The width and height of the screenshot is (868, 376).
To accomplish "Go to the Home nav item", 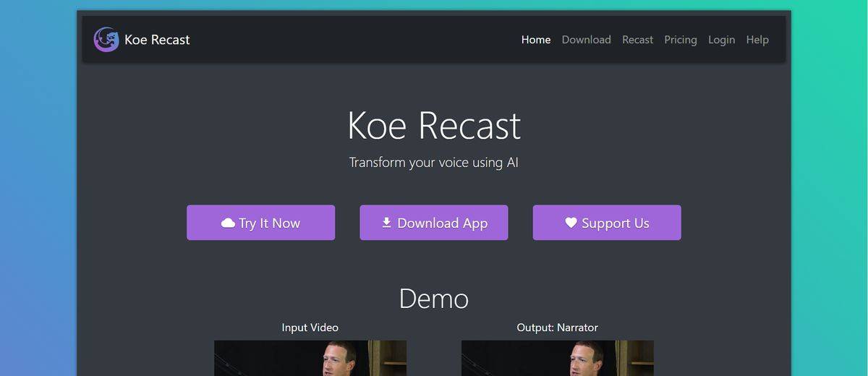I will point(536,40).
